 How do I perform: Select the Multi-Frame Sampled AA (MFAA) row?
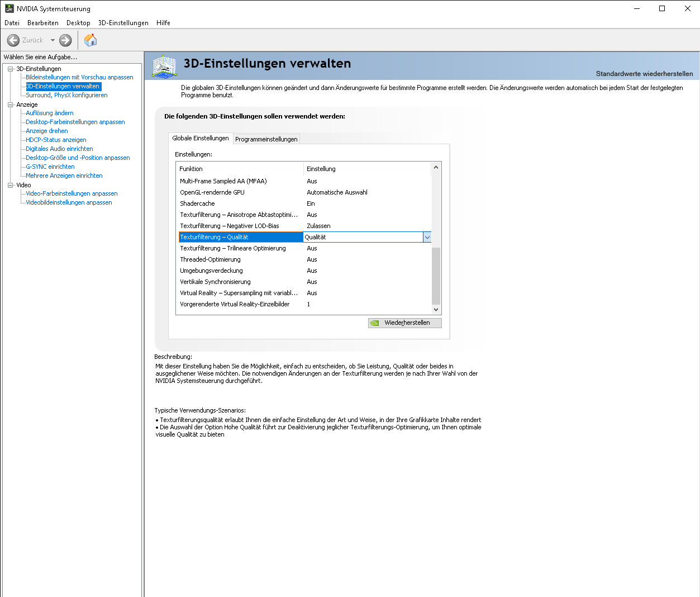[304, 181]
